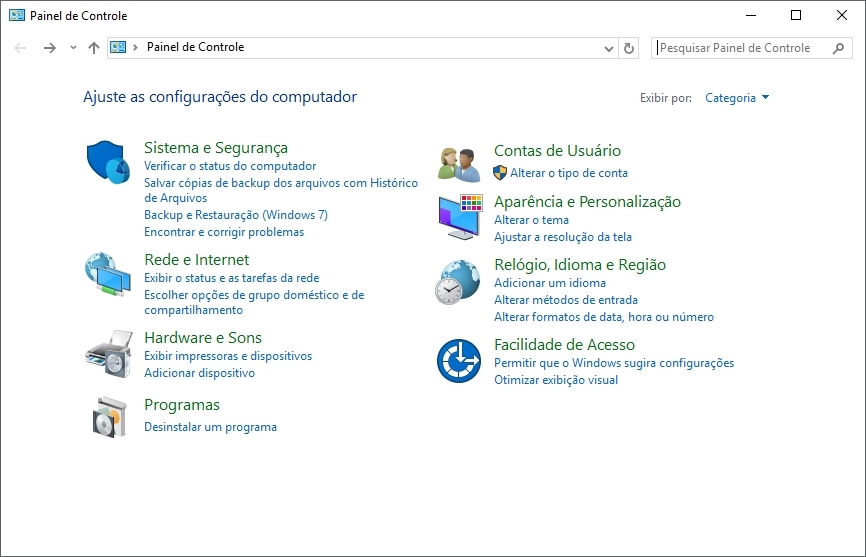Minimize the Painel de Controle window
The image size is (866, 557).
click(x=751, y=15)
